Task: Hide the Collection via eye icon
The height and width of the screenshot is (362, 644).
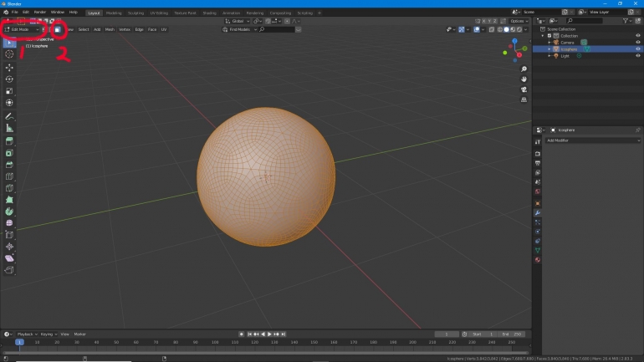Action: coord(638,36)
